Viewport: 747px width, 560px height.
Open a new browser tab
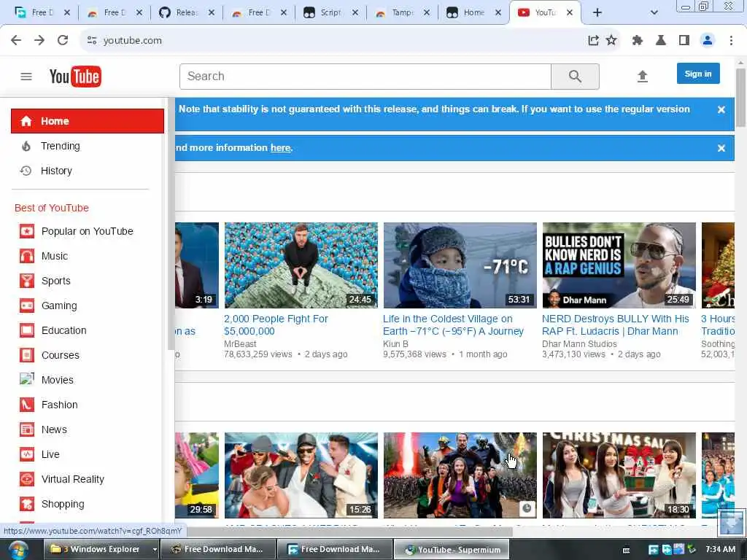(597, 13)
